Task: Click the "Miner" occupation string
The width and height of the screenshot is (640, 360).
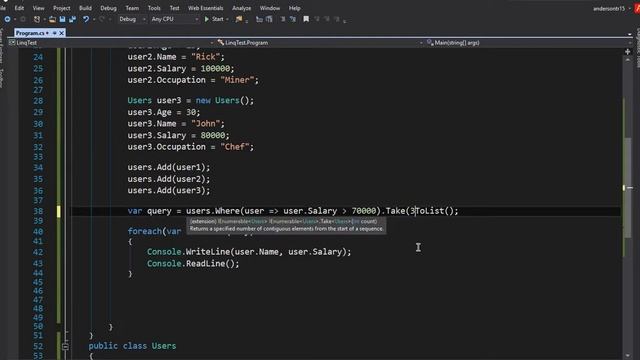Action: 237,80
